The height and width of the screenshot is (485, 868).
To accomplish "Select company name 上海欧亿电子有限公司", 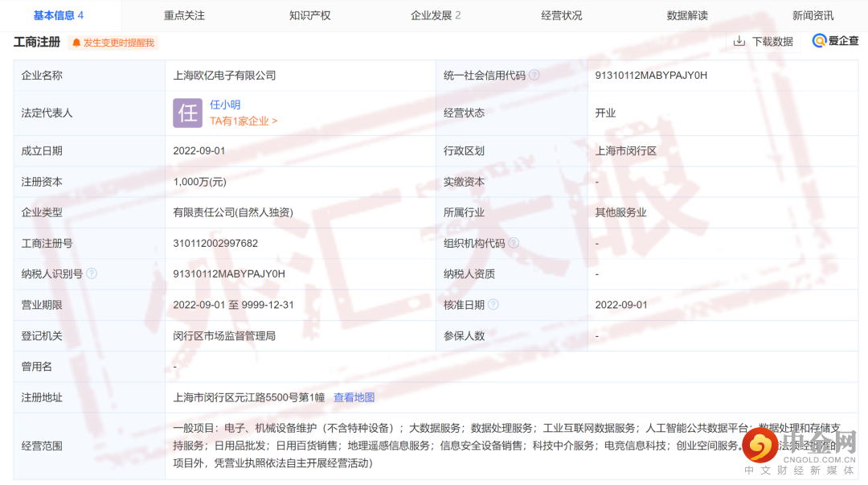I will (224, 76).
